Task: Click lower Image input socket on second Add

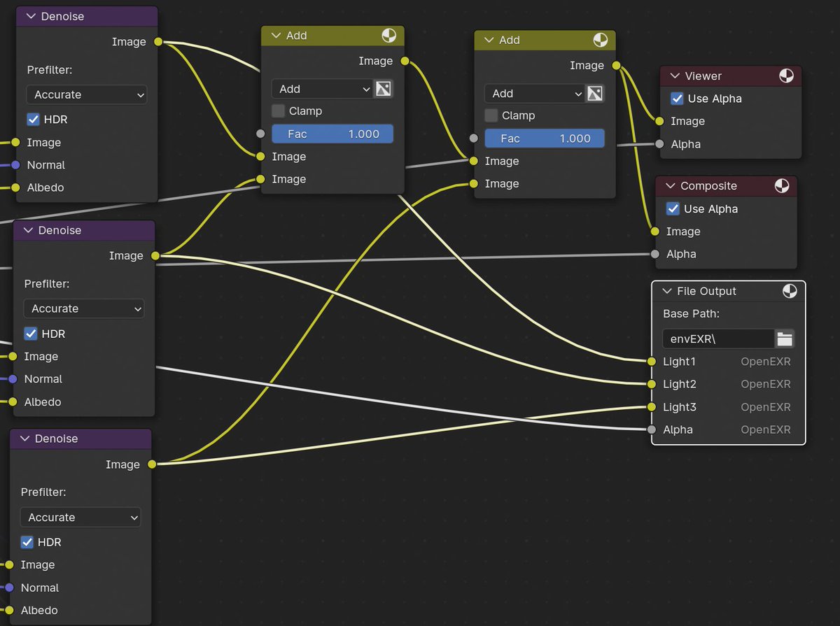Action: tap(474, 183)
